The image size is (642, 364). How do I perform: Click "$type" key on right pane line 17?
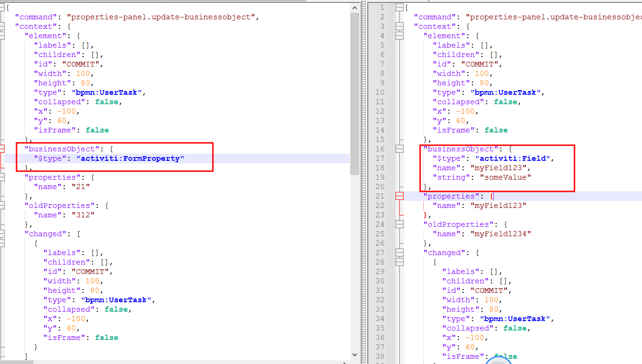point(449,158)
